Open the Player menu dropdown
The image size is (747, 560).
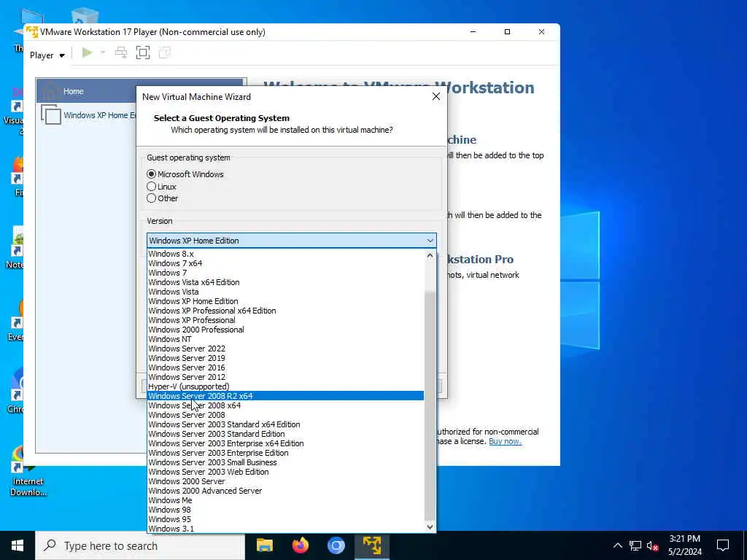pyautogui.click(x=47, y=55)
